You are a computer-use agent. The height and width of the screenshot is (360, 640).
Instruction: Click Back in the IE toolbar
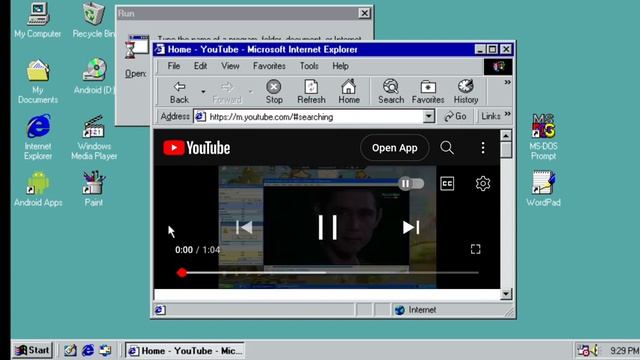click(x=179, y=92)
